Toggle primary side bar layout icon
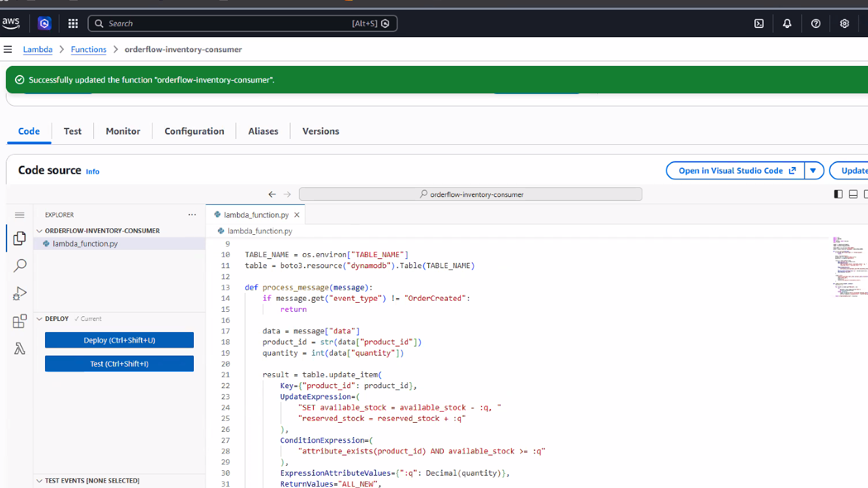 [839, 194]
